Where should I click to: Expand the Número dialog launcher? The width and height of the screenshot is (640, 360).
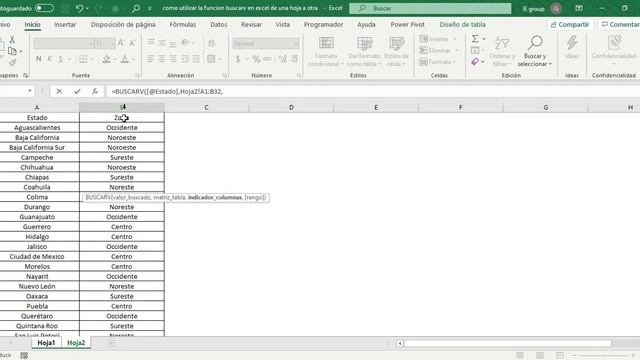299,76
